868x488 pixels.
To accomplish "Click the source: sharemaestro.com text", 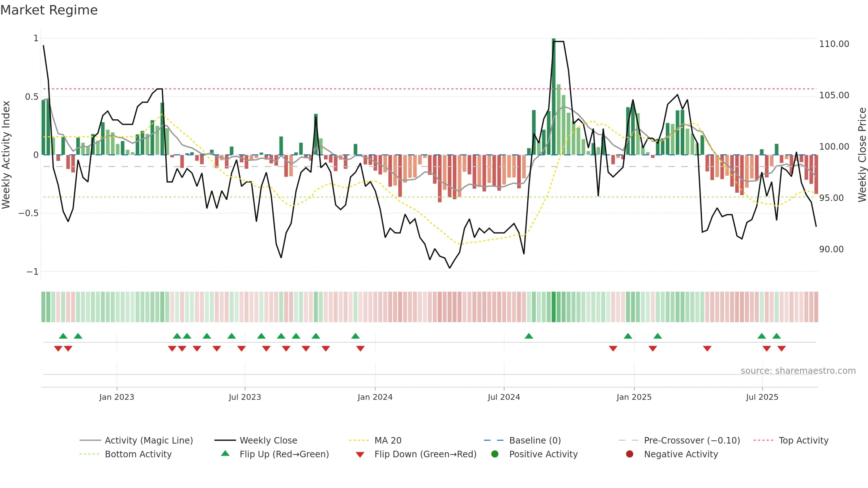I will (798, 371).
